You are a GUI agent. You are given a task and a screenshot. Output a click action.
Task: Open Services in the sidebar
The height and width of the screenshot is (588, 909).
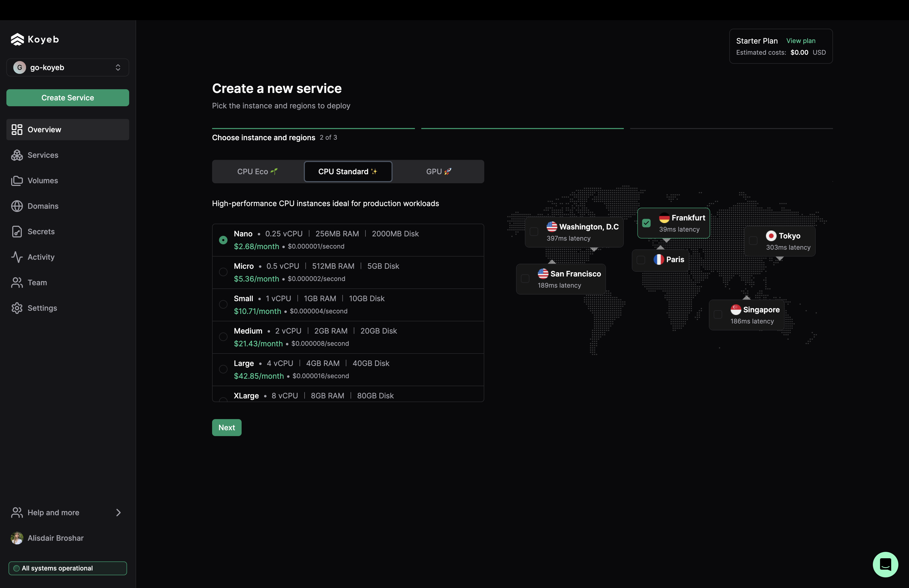tap(68, 155)
